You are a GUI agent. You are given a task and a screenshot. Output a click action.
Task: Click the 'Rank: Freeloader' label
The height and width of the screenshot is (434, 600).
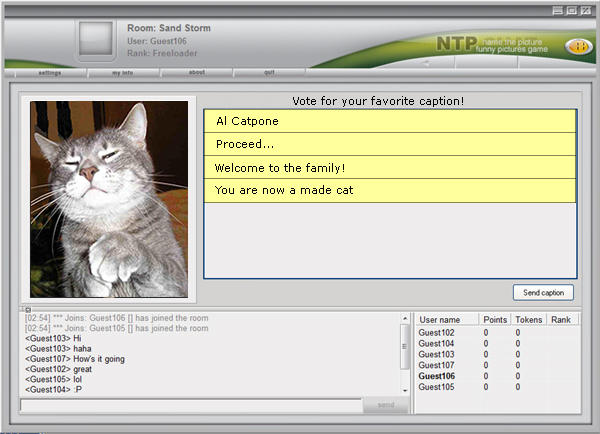click(162, 53)
